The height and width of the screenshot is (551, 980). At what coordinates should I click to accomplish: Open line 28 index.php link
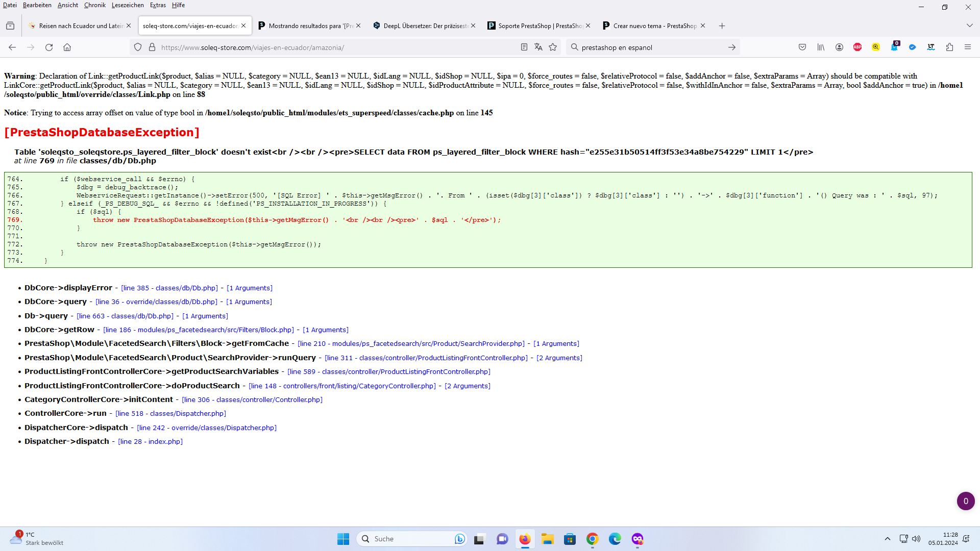[x=150, y=442]
